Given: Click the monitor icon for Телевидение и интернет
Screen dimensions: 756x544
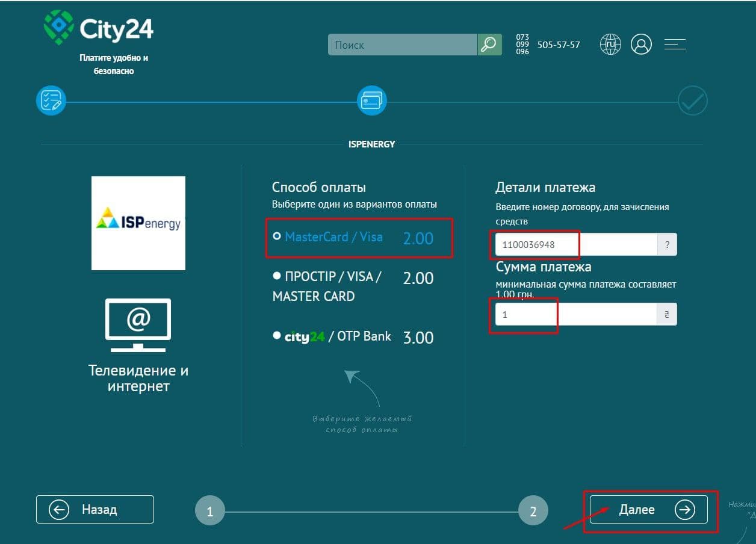Looking at the screenshot, I should pos(138,325).
